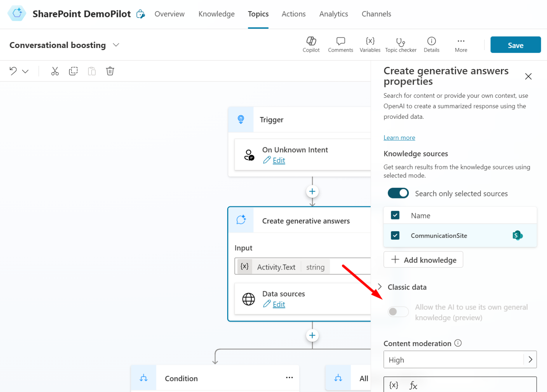Open the undo history dropdown arrow

(25, 71)
